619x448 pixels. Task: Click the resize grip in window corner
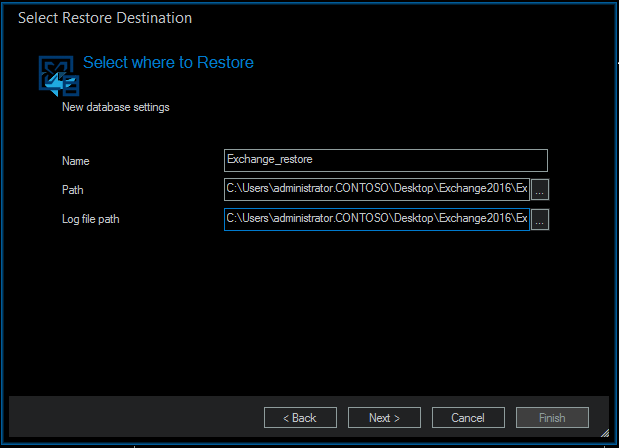pyautogui.click(x=604, y=432)
